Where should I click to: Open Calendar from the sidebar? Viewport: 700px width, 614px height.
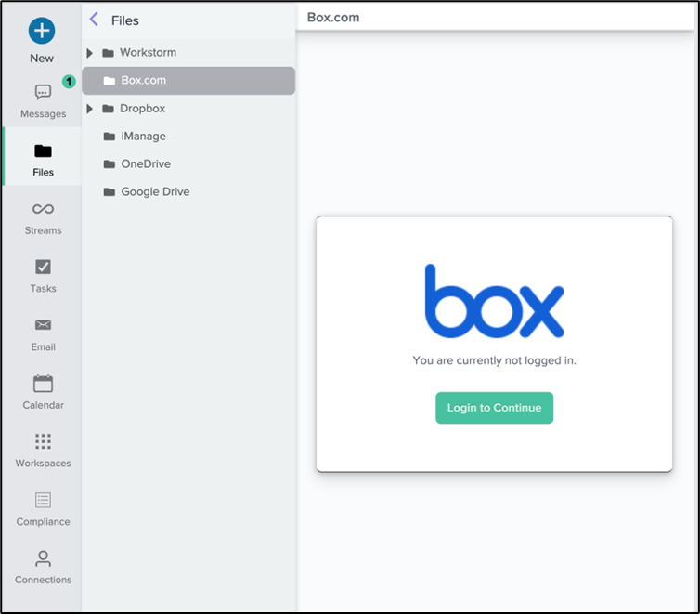(x=43, y=393)
